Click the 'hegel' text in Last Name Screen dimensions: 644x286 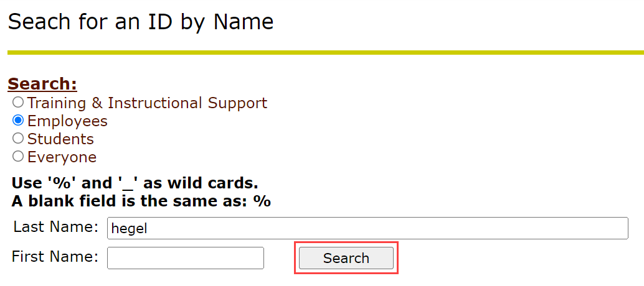tap(129, 228)
